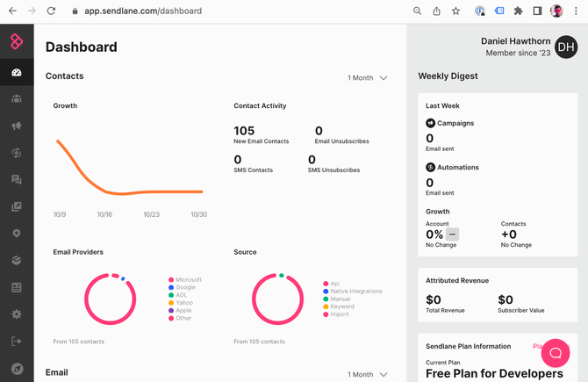This screenshot has width=588, height=382.
Task: Click the password manager extension icon
Action: [480, 11]
